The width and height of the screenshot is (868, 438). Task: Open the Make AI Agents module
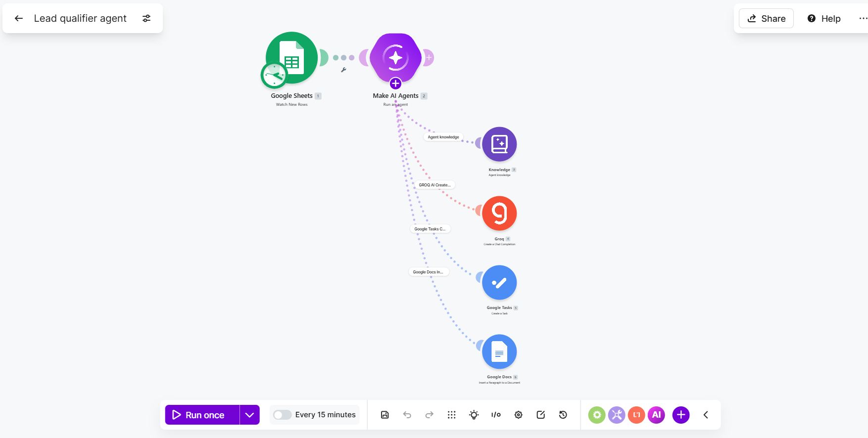(395, 58)
